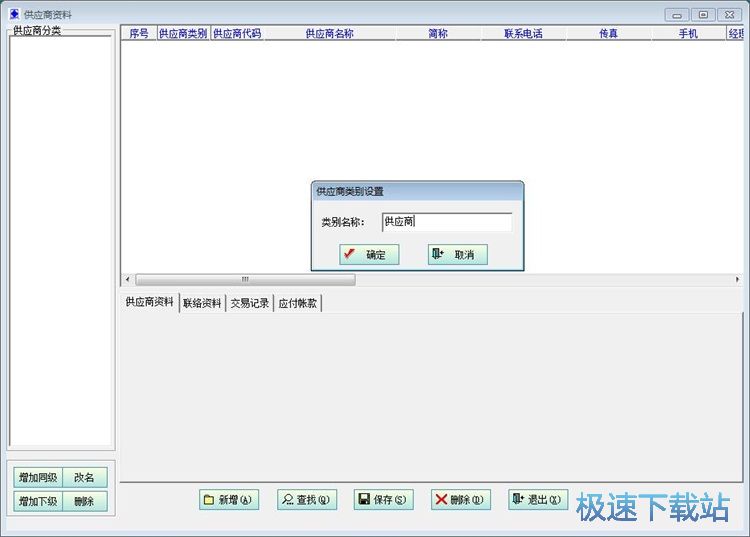The image size is (750, 537).
Task: Click the 删除(D) button in bottom toolbar
Action: (x=461, y=500)
